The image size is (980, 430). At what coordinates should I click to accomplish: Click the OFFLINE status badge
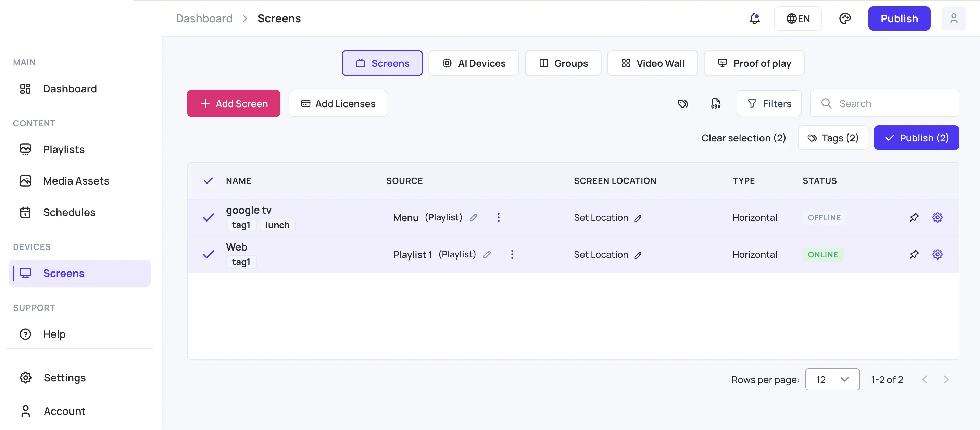tap(824, 218)
